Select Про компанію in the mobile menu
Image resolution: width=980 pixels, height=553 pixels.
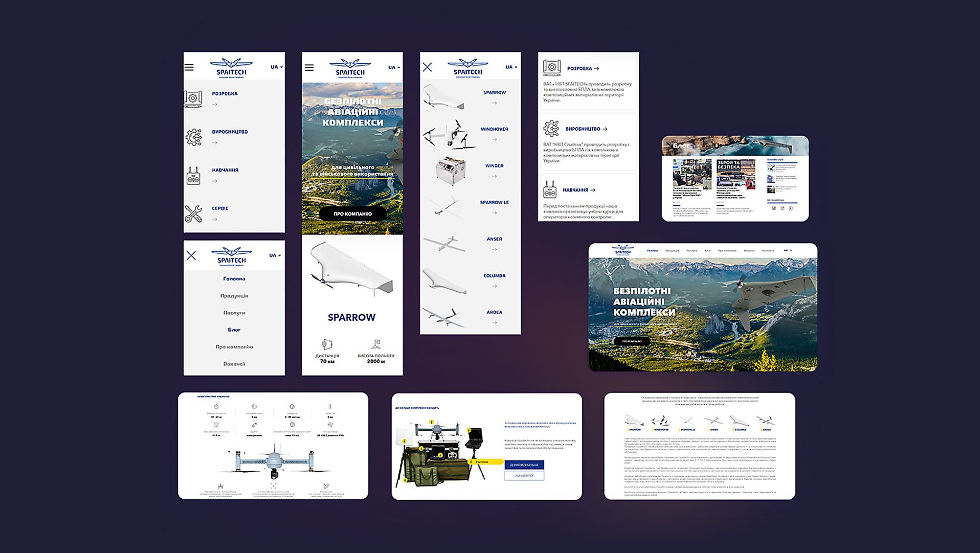click(x=234, y=347)
